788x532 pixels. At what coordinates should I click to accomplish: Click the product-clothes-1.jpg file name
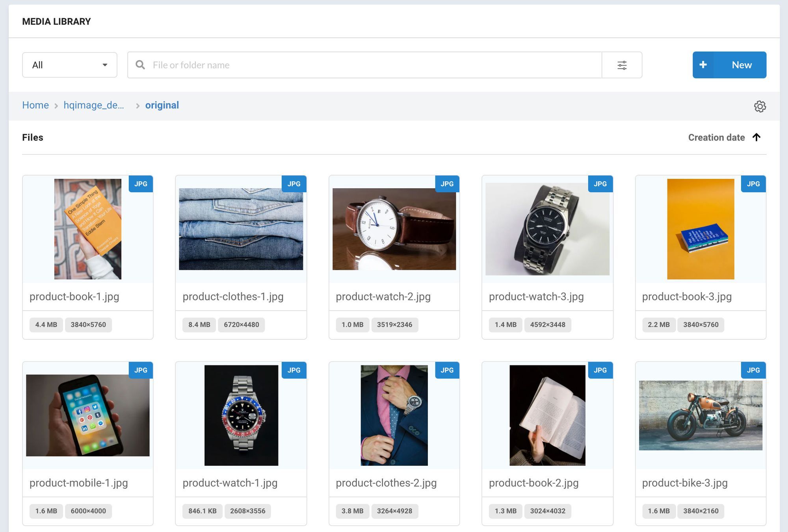tap(233, 297)
